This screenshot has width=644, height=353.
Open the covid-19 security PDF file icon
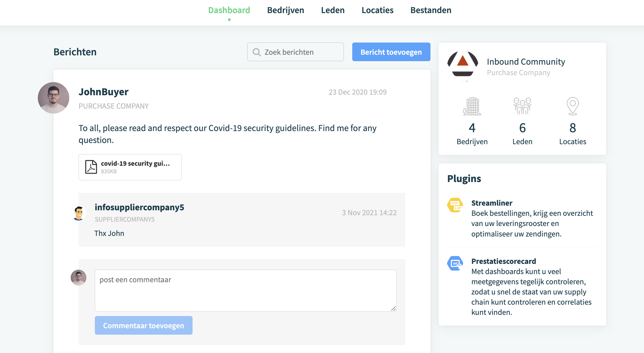tap(91, 167)
